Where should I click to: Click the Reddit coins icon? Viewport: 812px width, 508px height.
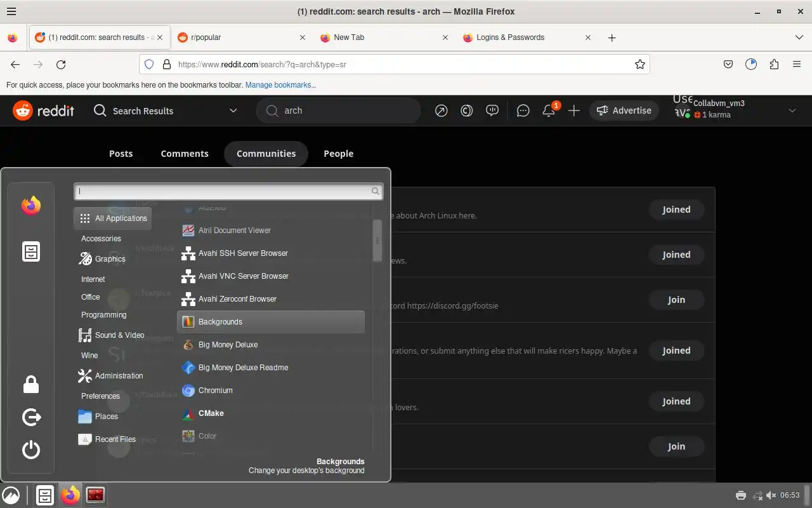click(x=466, y=110)
